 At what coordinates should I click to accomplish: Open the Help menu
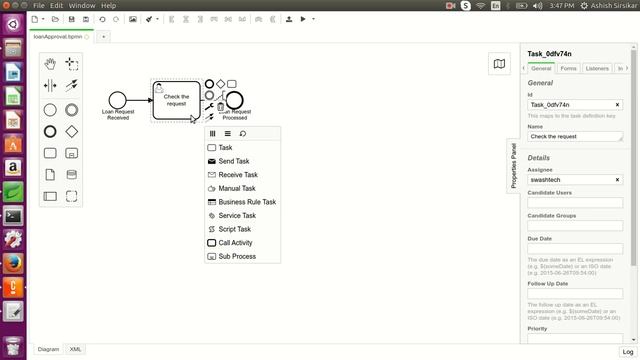108,6
